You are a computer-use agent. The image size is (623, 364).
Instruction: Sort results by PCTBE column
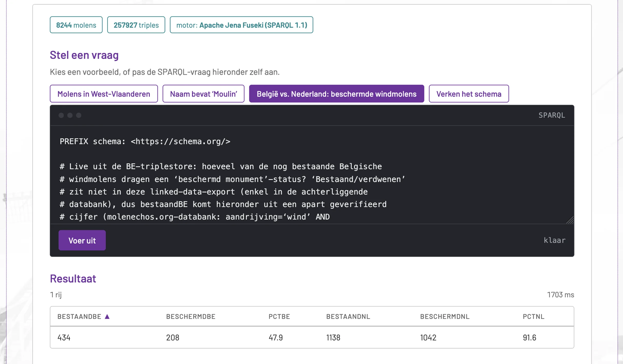(x=279, y=317)
